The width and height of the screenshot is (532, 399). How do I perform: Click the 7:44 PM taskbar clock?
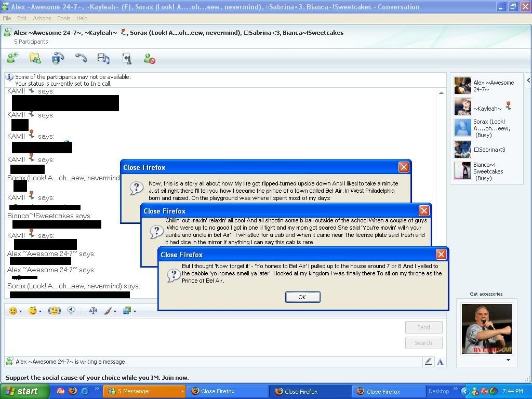point(513,391)
